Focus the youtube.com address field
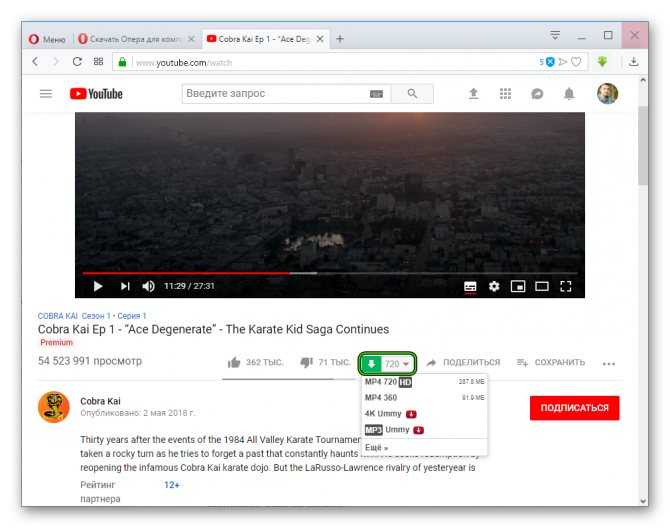The height and width of the screenshot is (528, 670). coord(333,63)
